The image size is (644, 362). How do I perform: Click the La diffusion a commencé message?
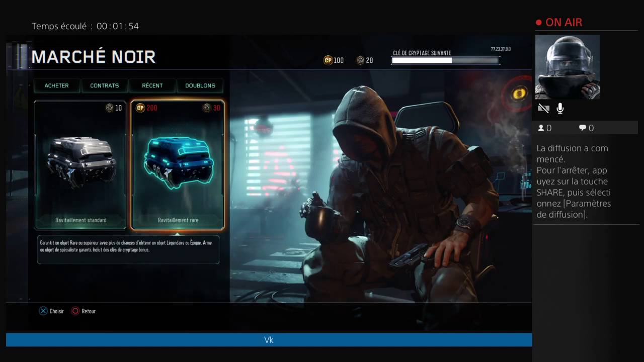point(574,181)
